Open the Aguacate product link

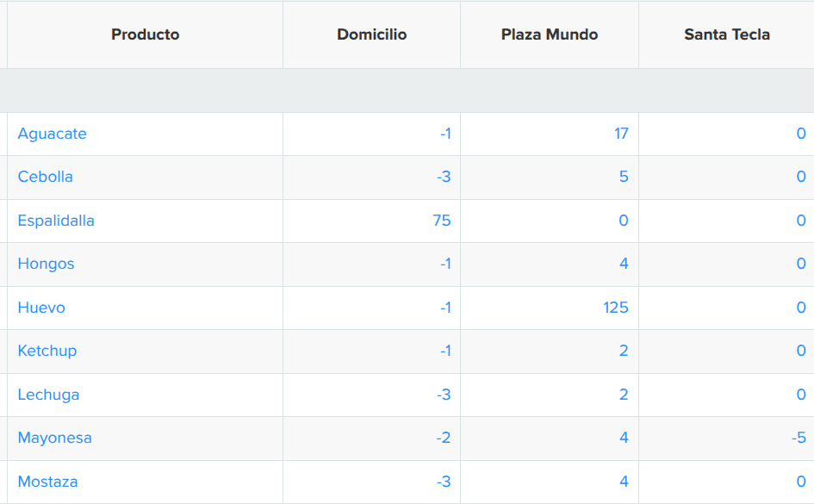52,134
